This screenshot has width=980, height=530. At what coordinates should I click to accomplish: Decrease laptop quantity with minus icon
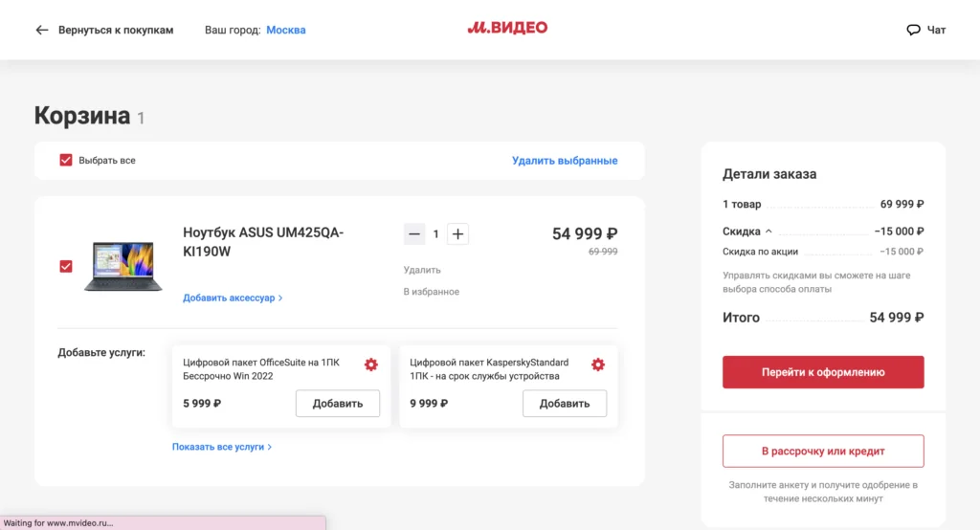(414, 233)
